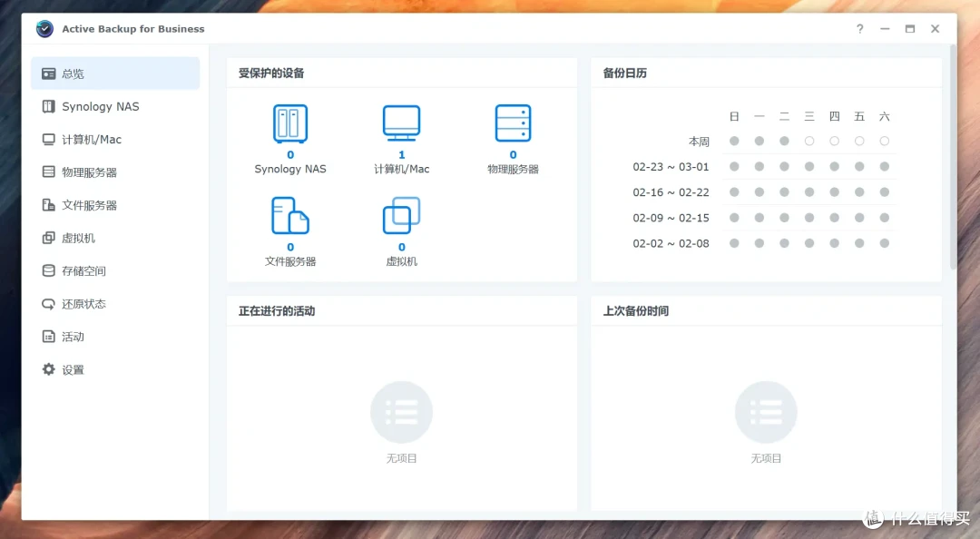Viewport: 980px width, 539px height.
Task: Open help with the question mark icon
Action: point(860,29)
